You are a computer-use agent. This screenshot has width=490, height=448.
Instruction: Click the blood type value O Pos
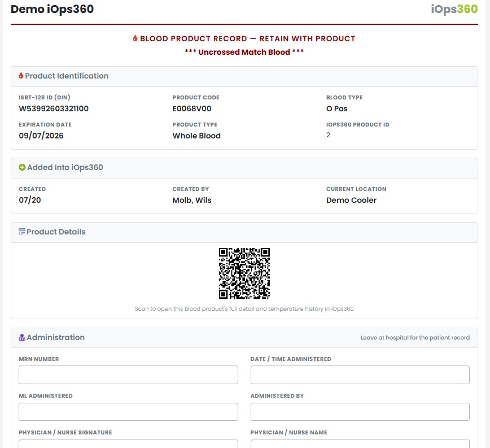(x=337, y=108)
